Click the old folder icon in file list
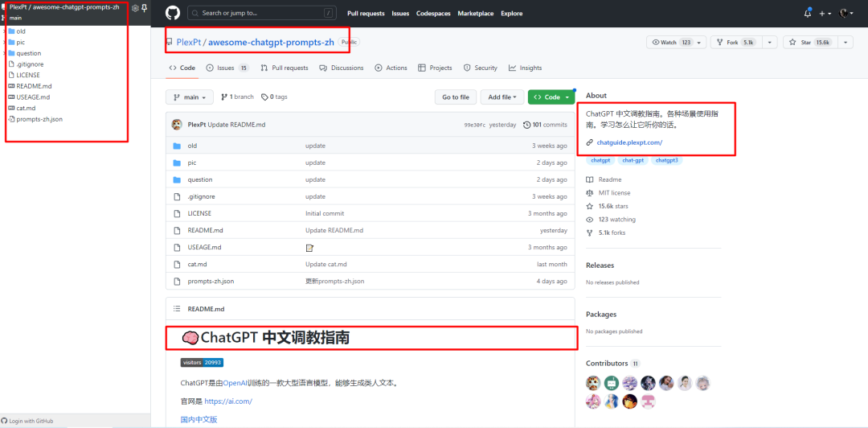 click(177, 146)
